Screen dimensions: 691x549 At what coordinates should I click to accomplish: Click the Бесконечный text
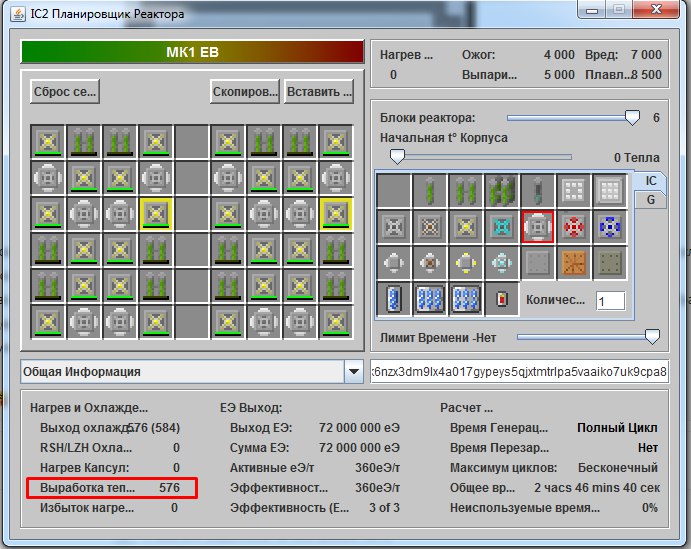click(x=618, y=468)
